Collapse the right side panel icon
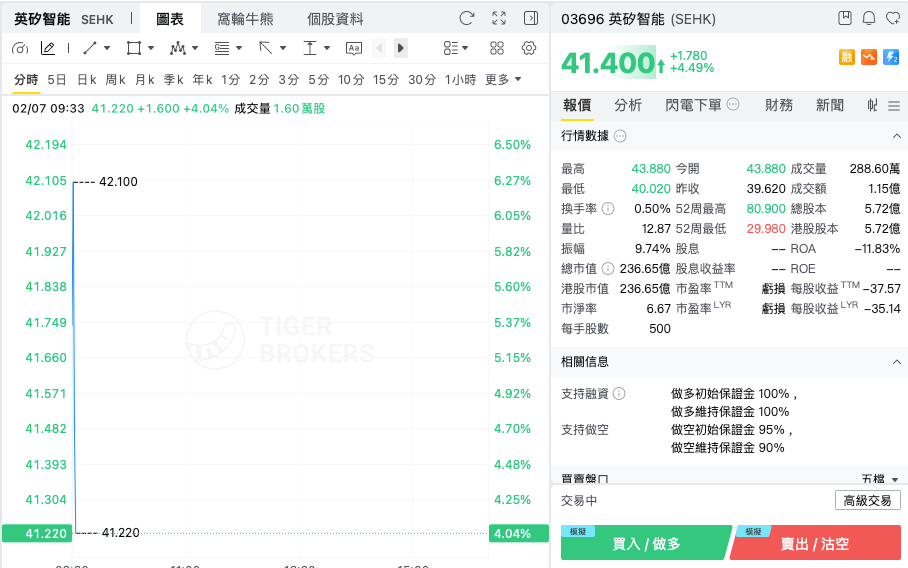 531,19
